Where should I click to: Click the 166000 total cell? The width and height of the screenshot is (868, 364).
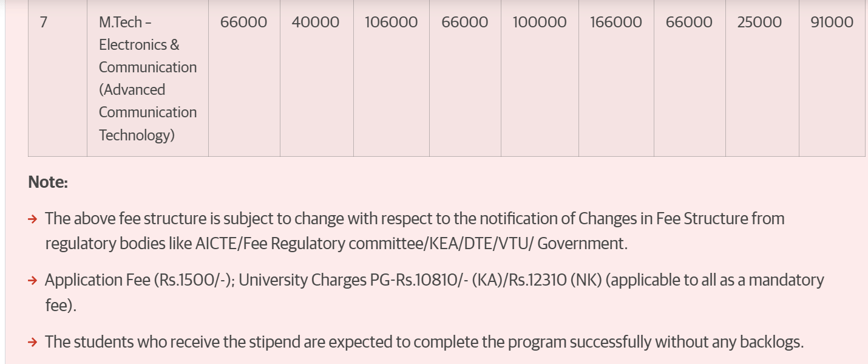[615, 22]
